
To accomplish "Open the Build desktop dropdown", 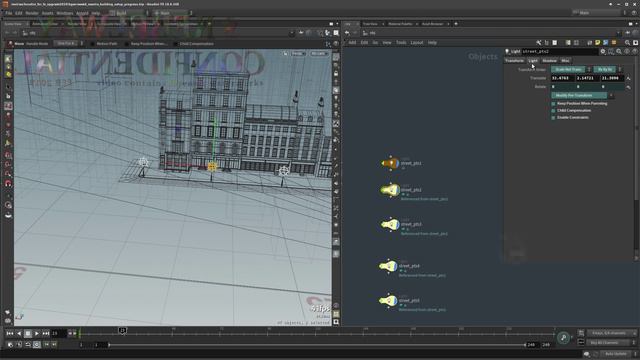I will click(129, 13).
